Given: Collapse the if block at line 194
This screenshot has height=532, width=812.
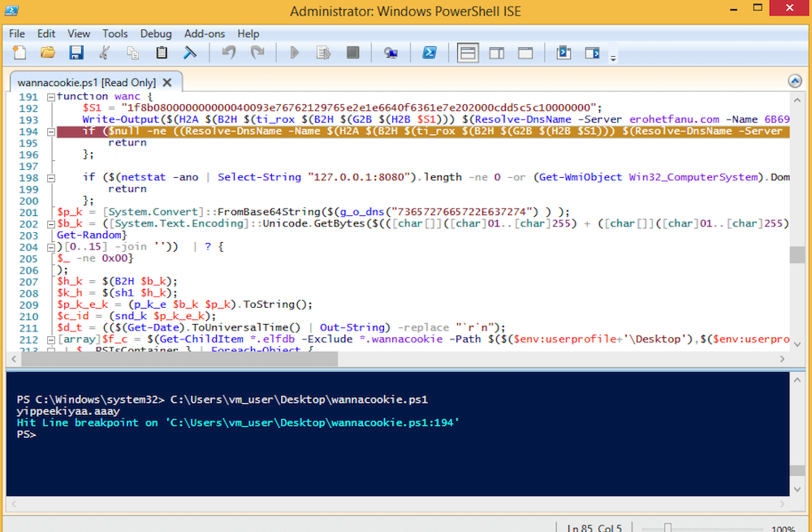Looking at the screenshot, I should pyautogui.click(x=50, y=132).
